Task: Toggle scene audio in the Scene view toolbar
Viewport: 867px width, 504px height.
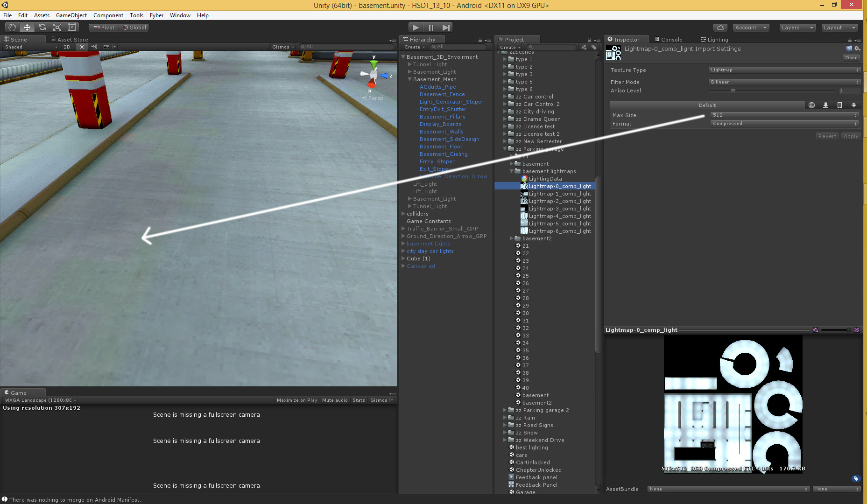Action: coord(94,47)
